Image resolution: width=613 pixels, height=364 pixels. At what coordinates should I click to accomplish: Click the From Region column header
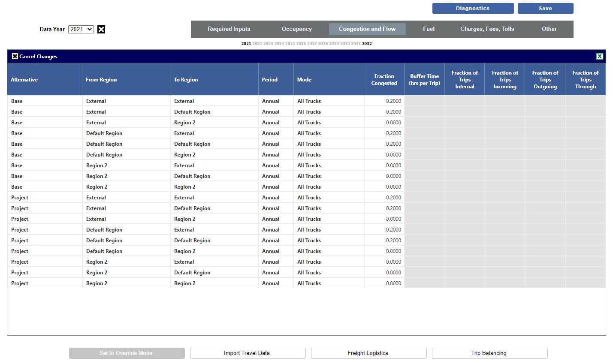(101, 80)
